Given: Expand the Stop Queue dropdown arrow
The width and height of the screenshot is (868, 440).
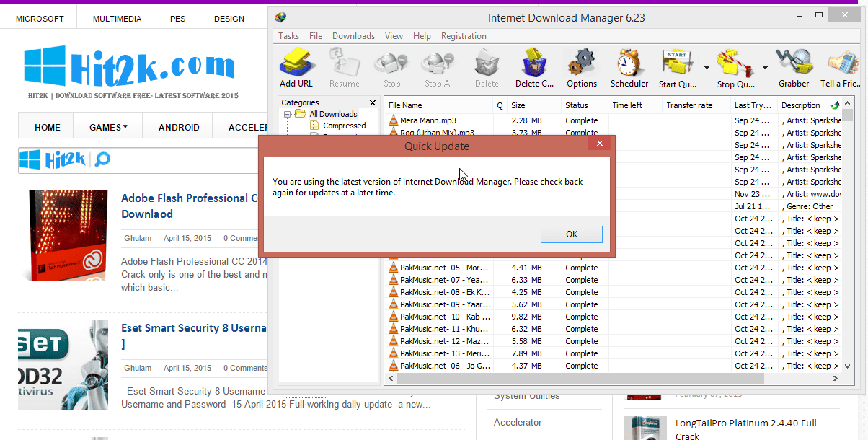Looking at the screenshot, I should (765, 68).
